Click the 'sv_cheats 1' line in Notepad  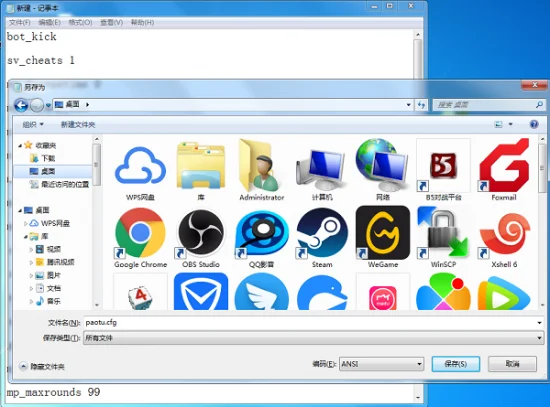pos(41,60)
